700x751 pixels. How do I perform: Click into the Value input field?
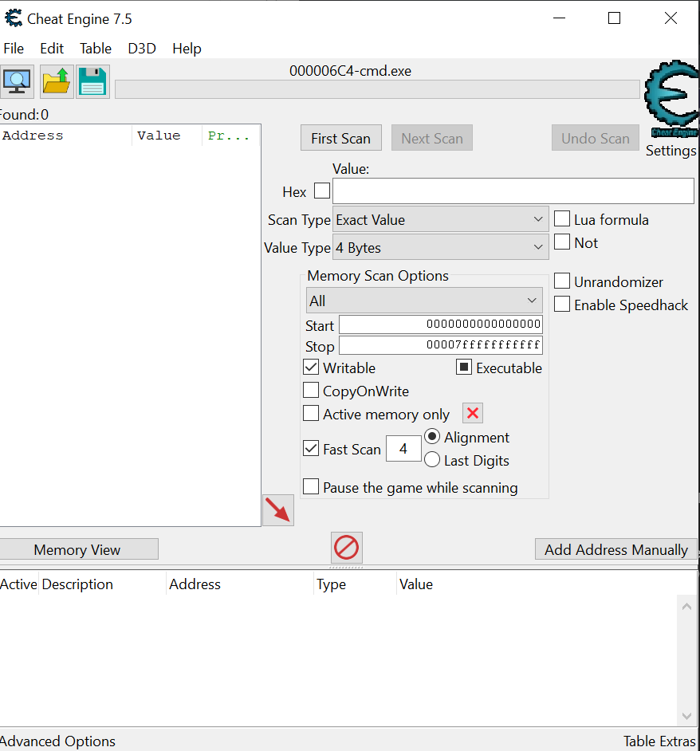513,191
